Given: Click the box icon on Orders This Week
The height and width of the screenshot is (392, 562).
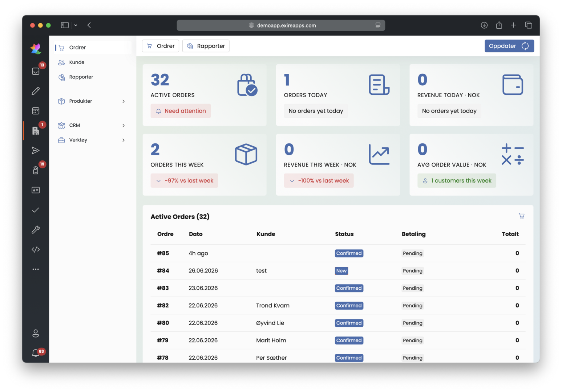Looking at the screenshot, I should coord(246,154).
